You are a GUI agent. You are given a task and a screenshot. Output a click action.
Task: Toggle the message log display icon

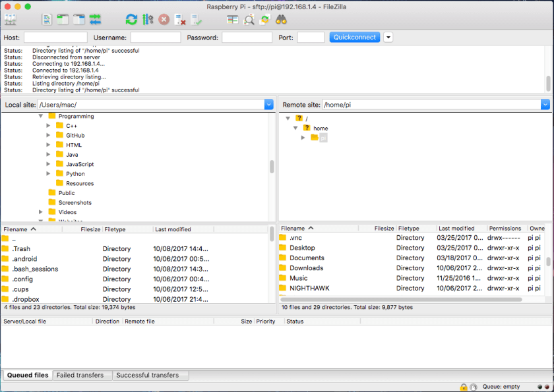point(47,20)
